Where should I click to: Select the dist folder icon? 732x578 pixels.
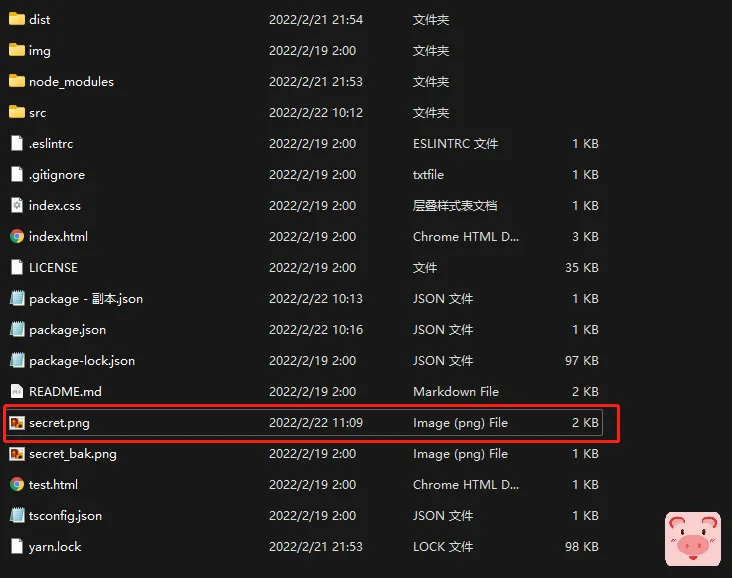pyautogui.click(x=17, y=19)
